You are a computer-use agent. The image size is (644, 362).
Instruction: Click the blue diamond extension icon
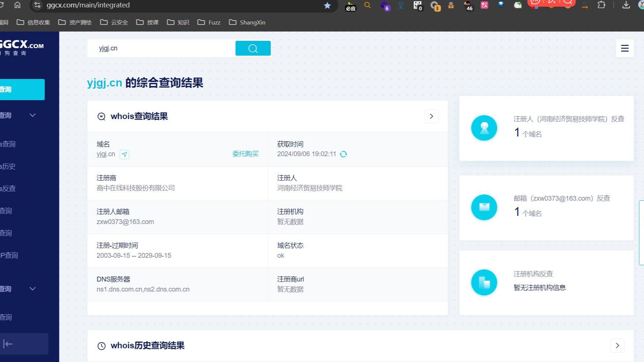pyautogui.click(x=501, y=5)
